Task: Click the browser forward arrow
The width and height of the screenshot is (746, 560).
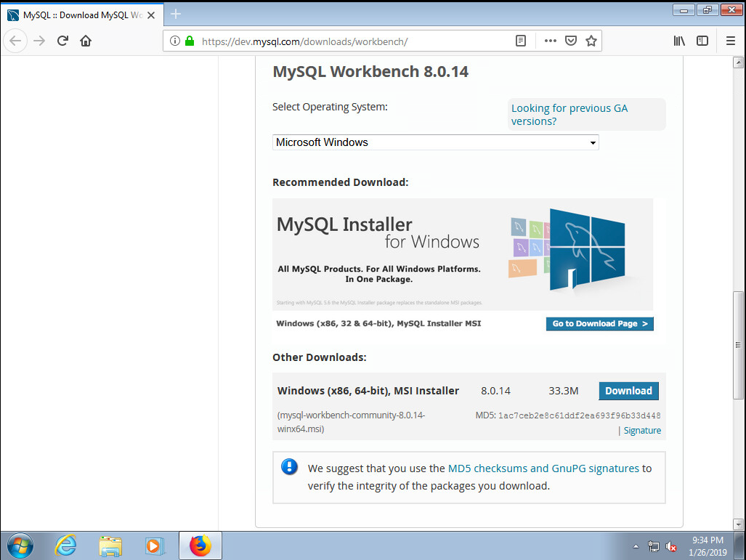Action: coord(39,41)
